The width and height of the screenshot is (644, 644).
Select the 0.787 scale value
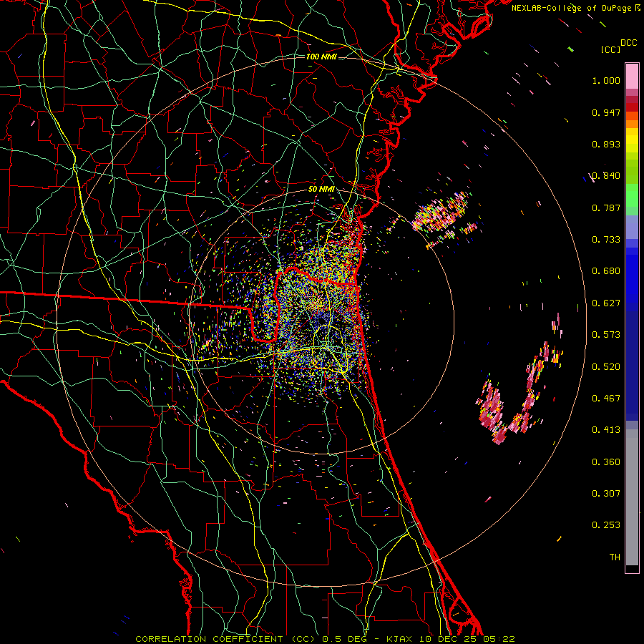[x=606, y=208]
